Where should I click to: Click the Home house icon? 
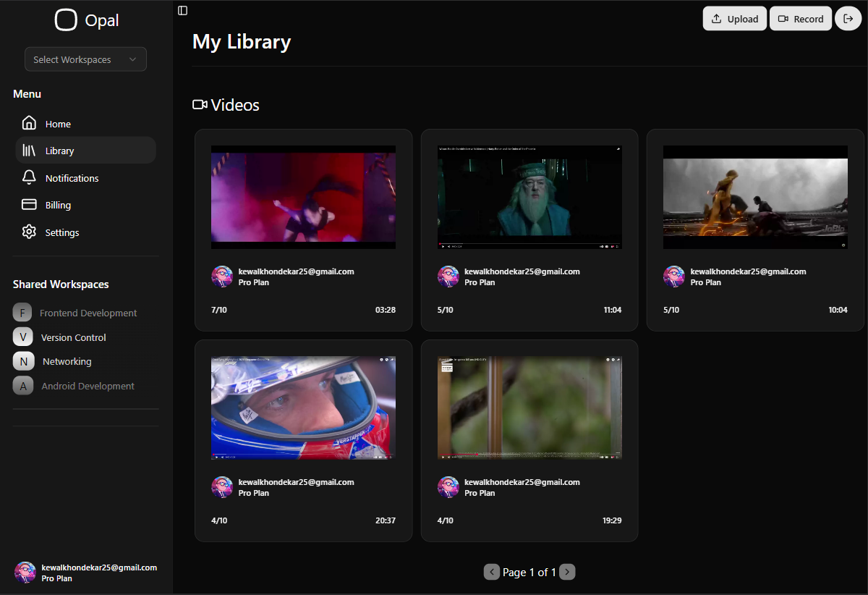click(29, 123)
